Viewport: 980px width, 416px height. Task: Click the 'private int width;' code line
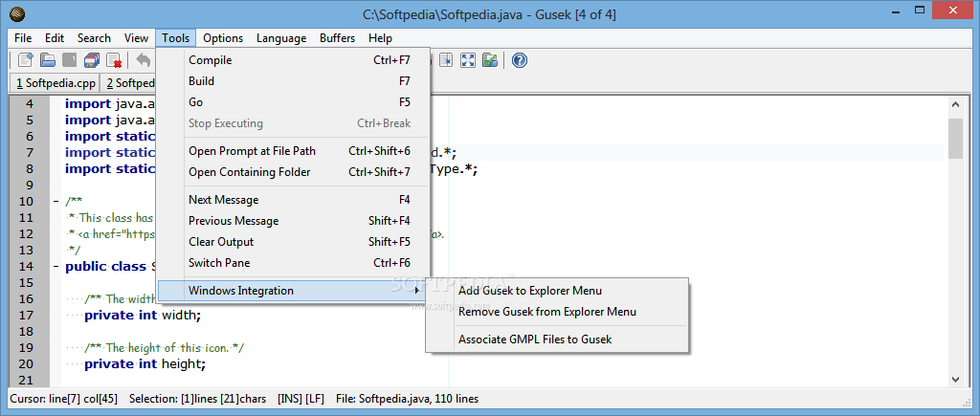point(143,316)
